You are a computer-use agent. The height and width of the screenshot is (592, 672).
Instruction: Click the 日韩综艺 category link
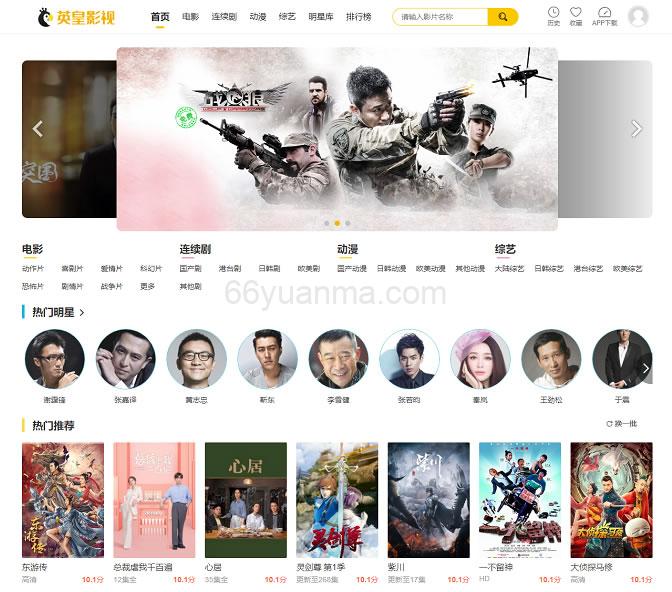[549, 269]
